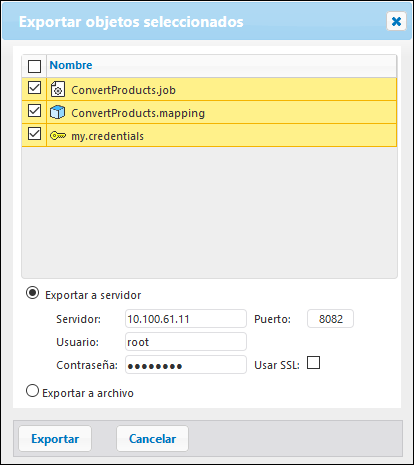Click the Cancelar button
414x465 pixels.
tap(152, 439)
